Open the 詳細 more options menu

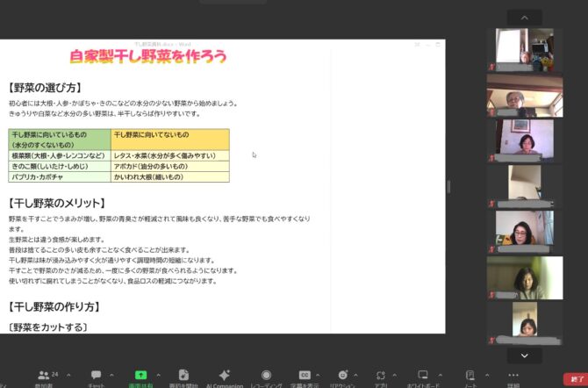click(x=513, y=375)
